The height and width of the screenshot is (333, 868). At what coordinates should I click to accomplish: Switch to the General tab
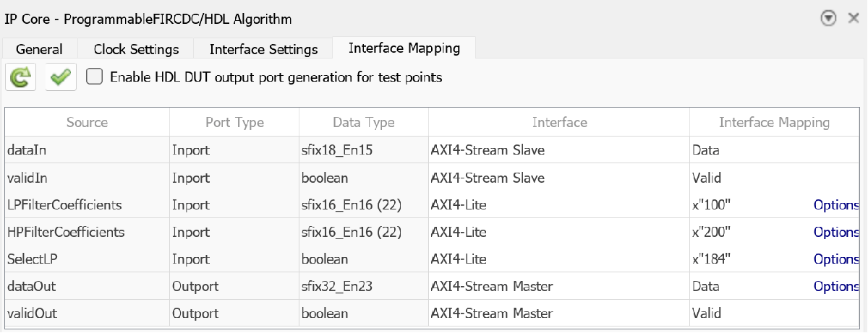pos(39,49)
